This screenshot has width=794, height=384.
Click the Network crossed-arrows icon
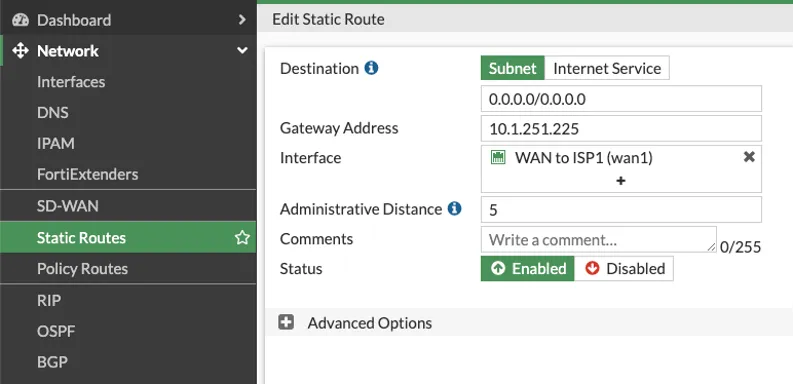click(x=20, y=51)
